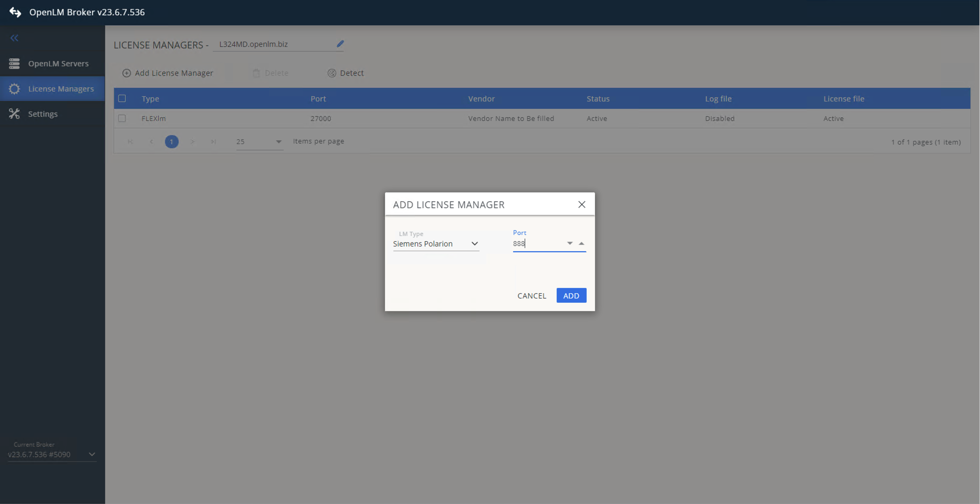Open Settings via the wrench icon
Viewport: 980px width, 504px height.
click(x=14, y=114)
